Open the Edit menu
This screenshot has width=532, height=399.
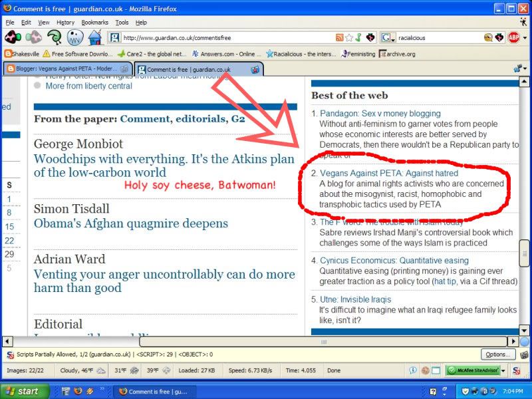[x=26, y=23]
